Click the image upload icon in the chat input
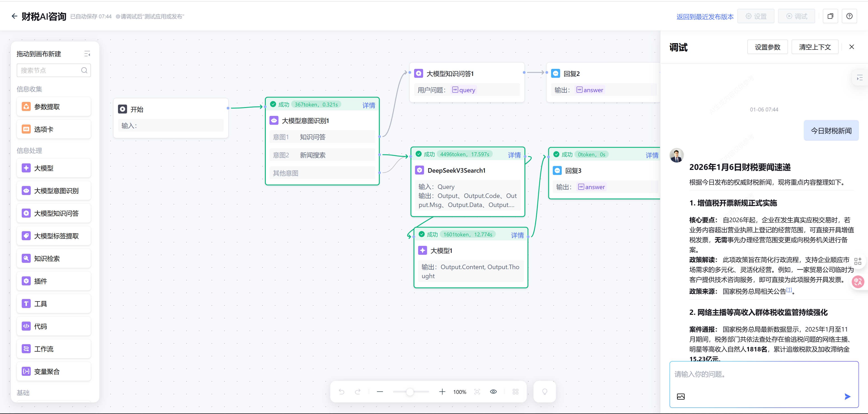868x414 pixels. 681,396
